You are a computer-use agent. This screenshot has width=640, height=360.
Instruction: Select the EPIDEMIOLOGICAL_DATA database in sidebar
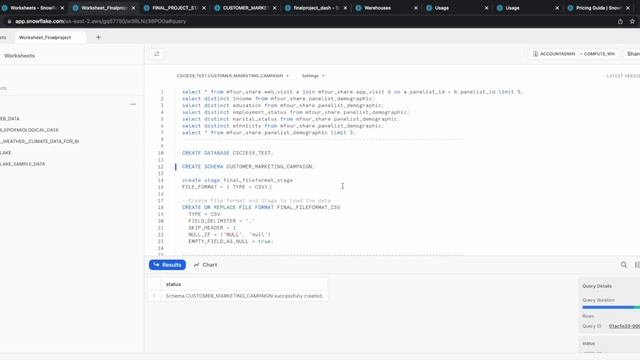coord(29,130)
